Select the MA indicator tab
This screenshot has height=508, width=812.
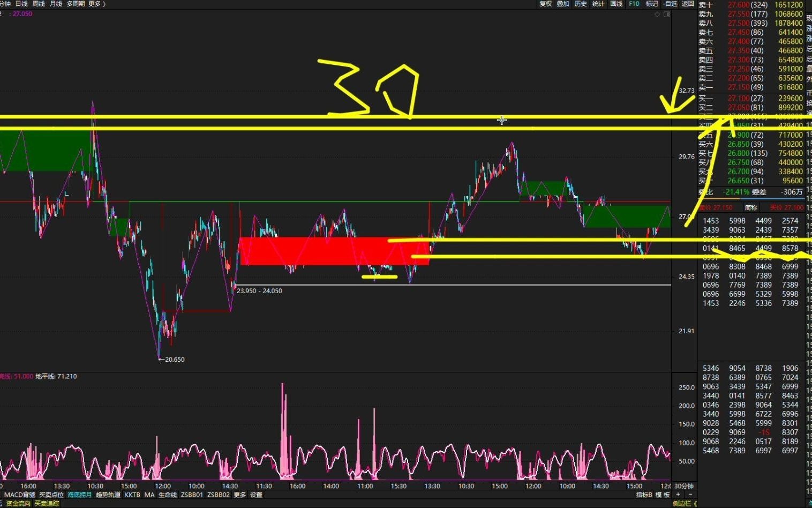[x=149, y=495]
